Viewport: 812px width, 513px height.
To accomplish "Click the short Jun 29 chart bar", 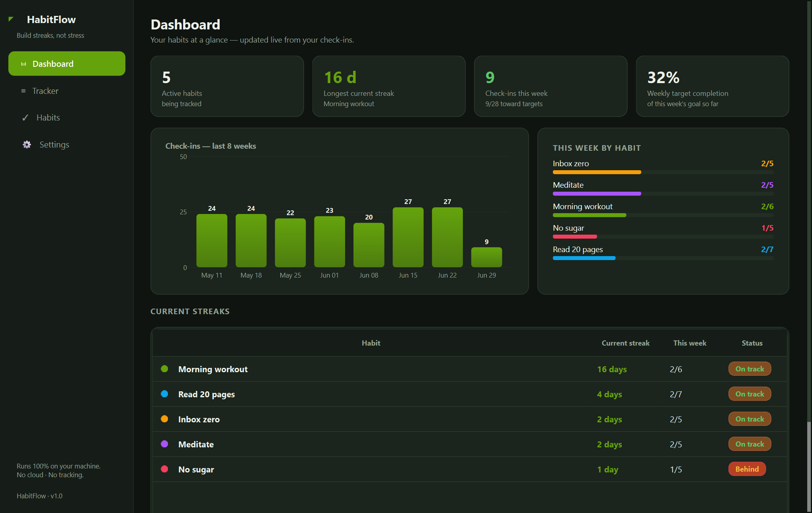I will click(487, 257).
